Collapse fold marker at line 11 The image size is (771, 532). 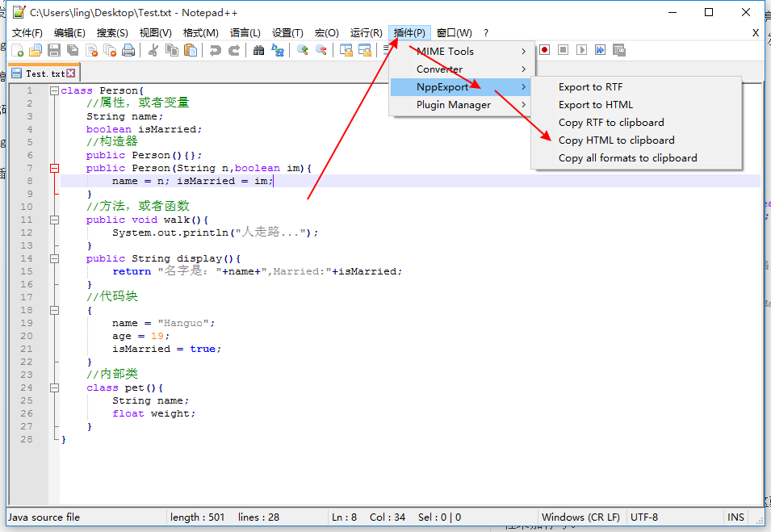click(54, 220)
